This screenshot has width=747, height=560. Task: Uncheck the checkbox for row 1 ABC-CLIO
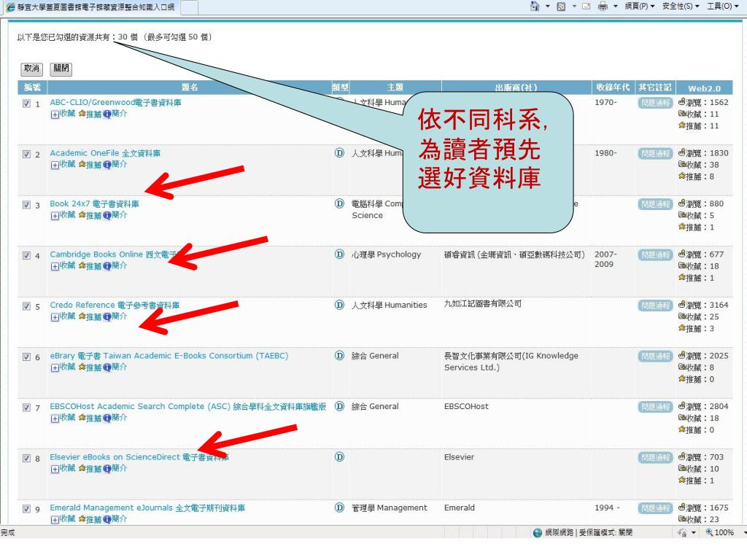pos(27,104)
